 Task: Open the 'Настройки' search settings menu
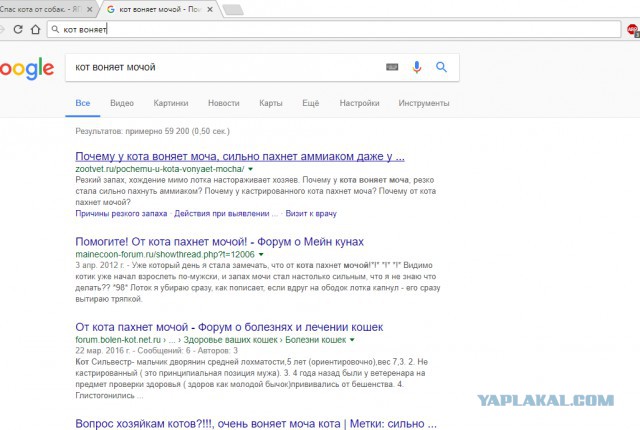359,103
